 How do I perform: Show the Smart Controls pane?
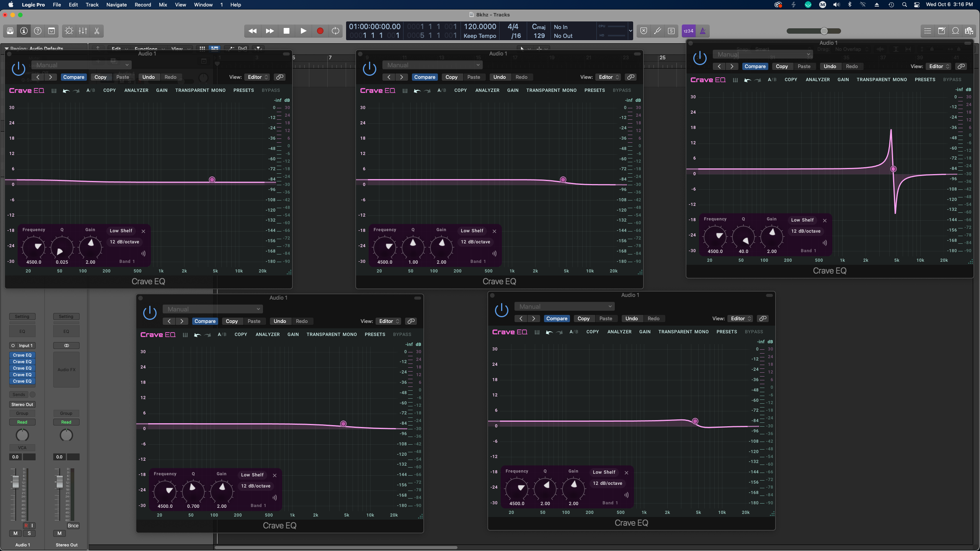(x=69, y=31)
